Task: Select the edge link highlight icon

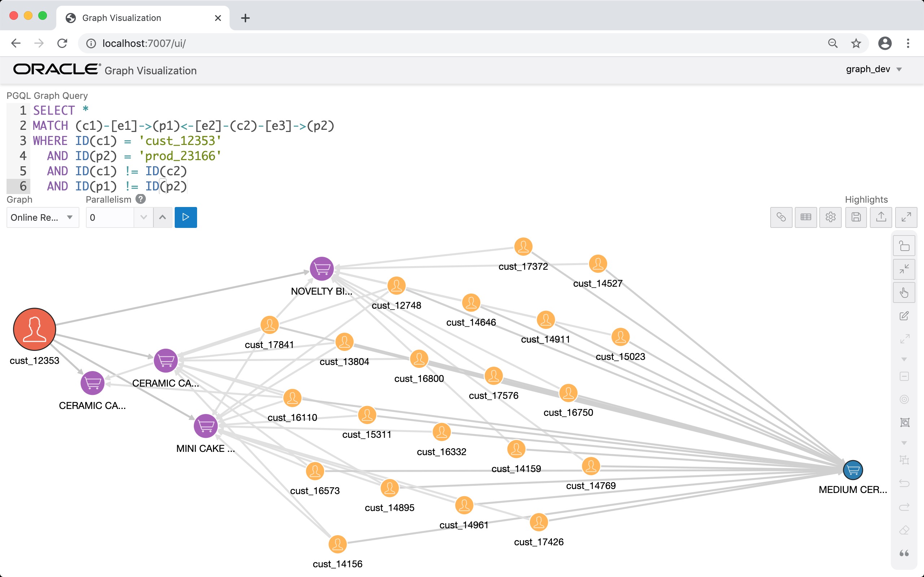Action: coord(781,217)
